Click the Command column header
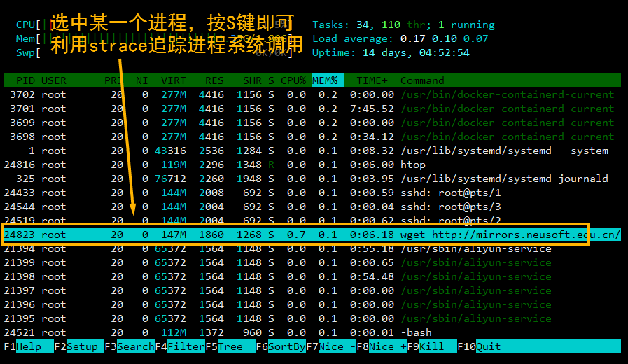The width and height of the screenshot is (628, 364). 422,80
